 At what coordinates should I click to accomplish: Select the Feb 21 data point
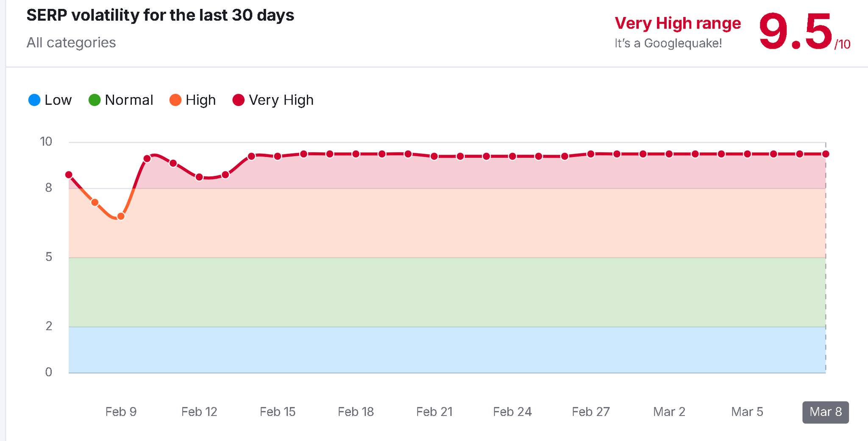tap(434, 156)
